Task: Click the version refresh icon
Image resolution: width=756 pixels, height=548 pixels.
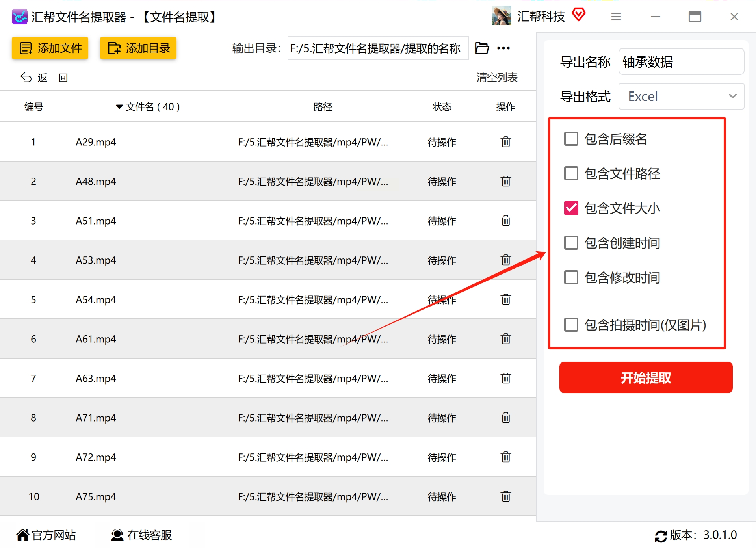Action: (x=660, y=535)
